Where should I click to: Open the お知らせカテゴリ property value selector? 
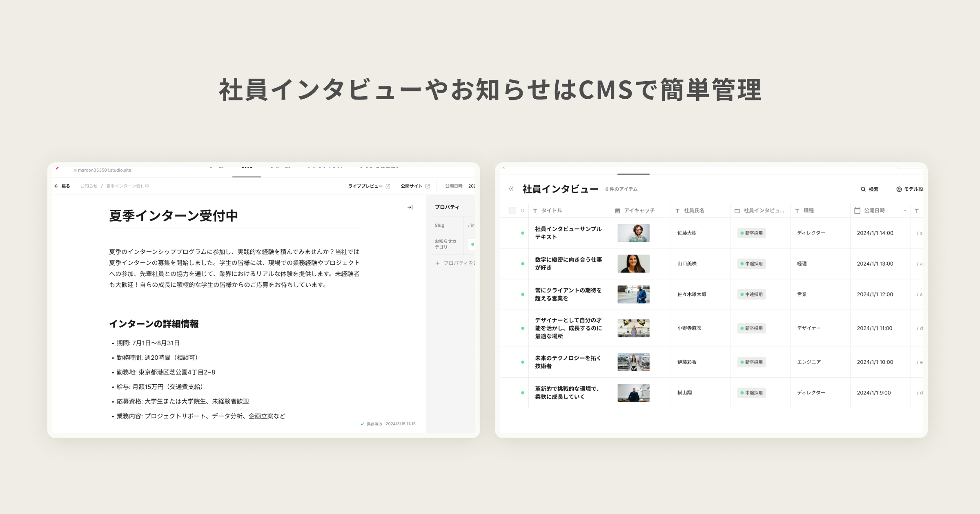472,244
